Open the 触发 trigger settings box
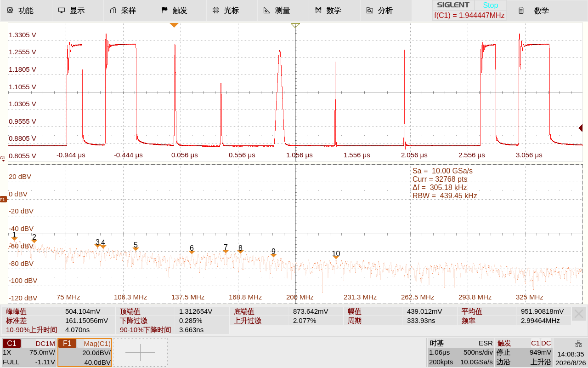 pyautogui.click(x=524, y=353)
